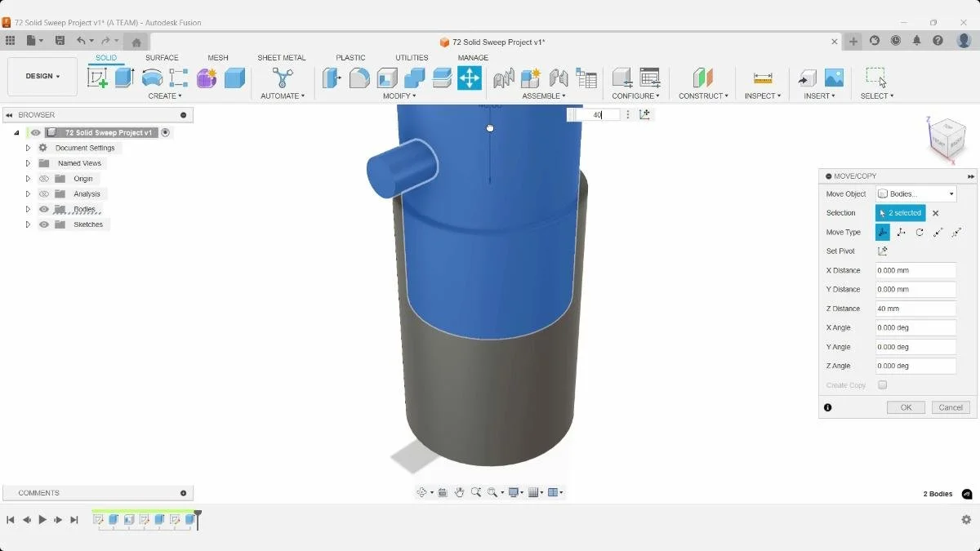The image size is (980, 551).
Task: Select the Press Pull tool
Action: (x=332, y=78)
